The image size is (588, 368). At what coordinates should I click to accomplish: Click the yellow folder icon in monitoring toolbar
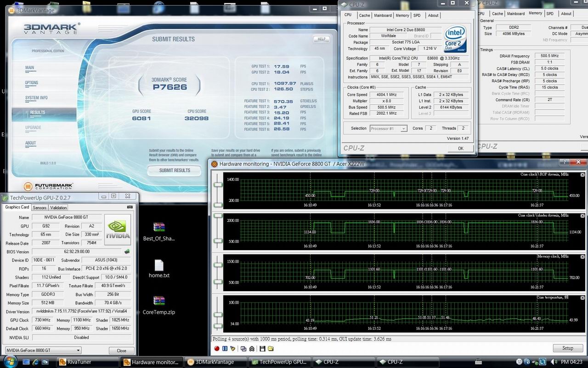click(271, 348)
